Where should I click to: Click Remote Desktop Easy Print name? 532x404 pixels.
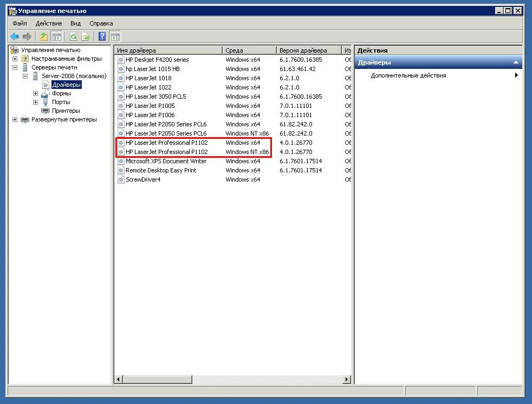(161, 170)
